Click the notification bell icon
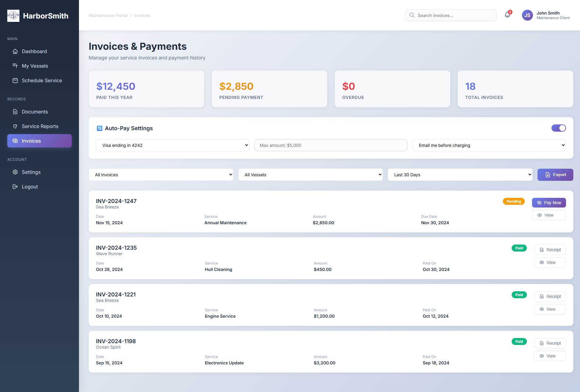580x392 pixels. point(507,15)
